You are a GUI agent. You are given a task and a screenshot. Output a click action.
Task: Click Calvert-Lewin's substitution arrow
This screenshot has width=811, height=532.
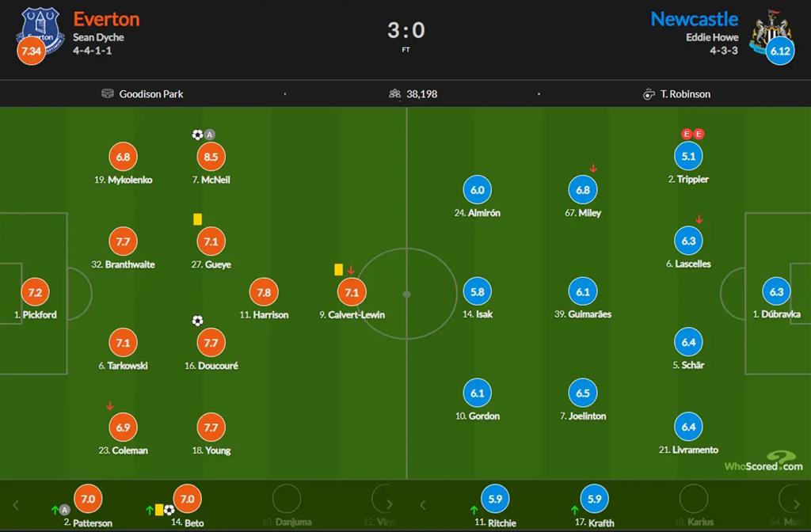(351, 270)
